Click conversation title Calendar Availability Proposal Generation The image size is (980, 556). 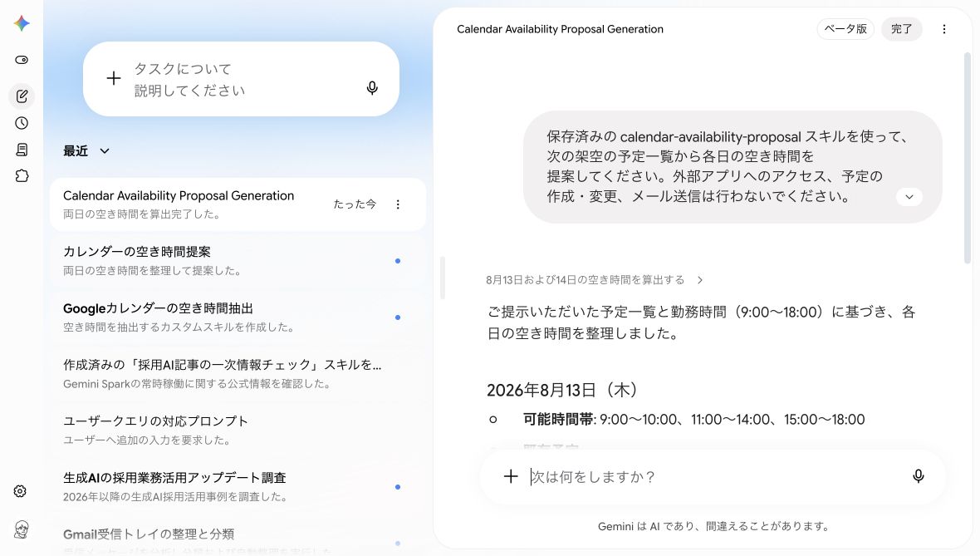point(560,29)
